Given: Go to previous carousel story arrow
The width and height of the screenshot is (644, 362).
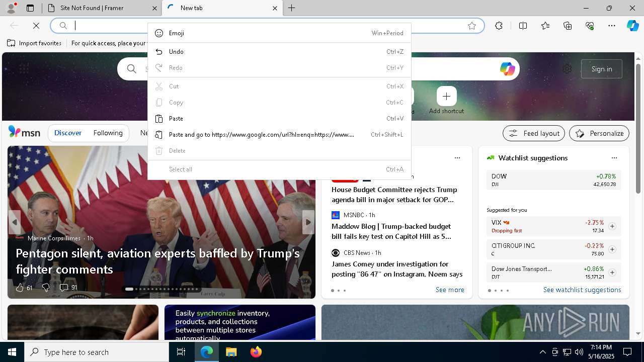Looking at the screenshot, I should tap(15, 222).
